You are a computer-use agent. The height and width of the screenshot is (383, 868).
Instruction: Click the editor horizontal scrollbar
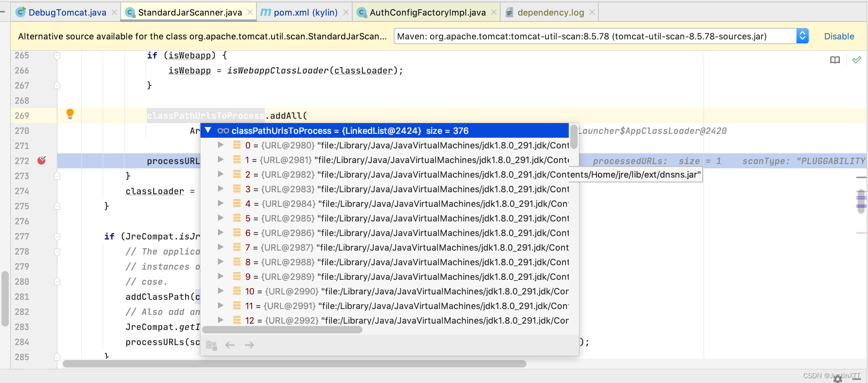pyautogui.click(x=294, y=364)
